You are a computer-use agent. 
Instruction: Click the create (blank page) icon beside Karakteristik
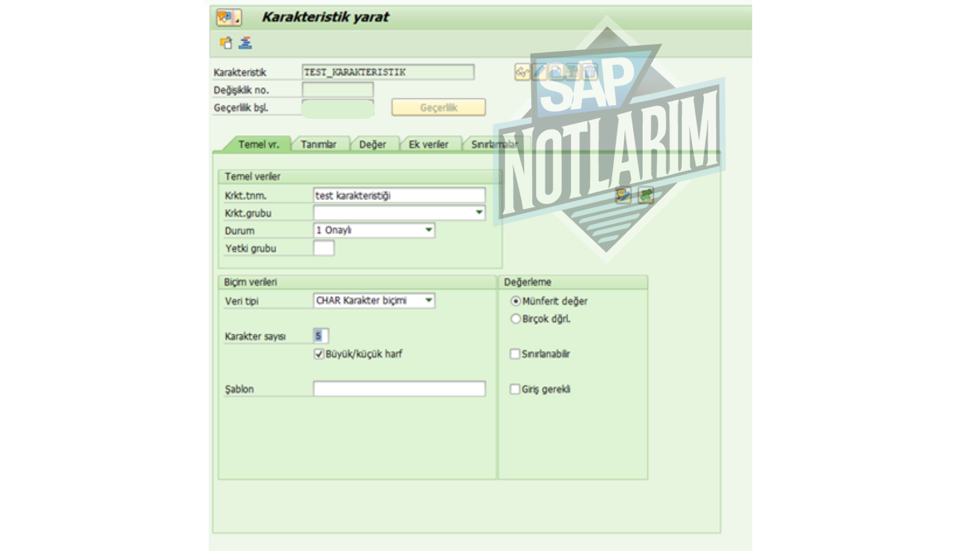pyautogui.click(x=556, y=72)
